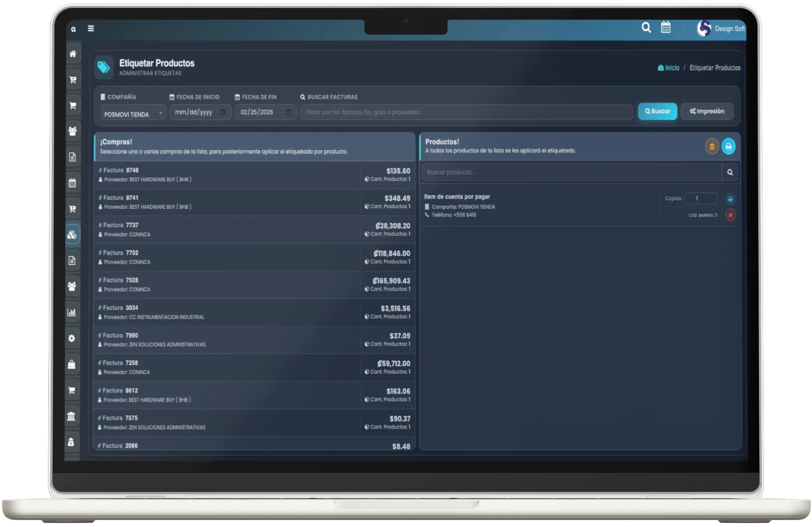Click the blue print icon in Productos header
Image resolution: width=812 pixels, height=527 pixels.
coord(728,146)
